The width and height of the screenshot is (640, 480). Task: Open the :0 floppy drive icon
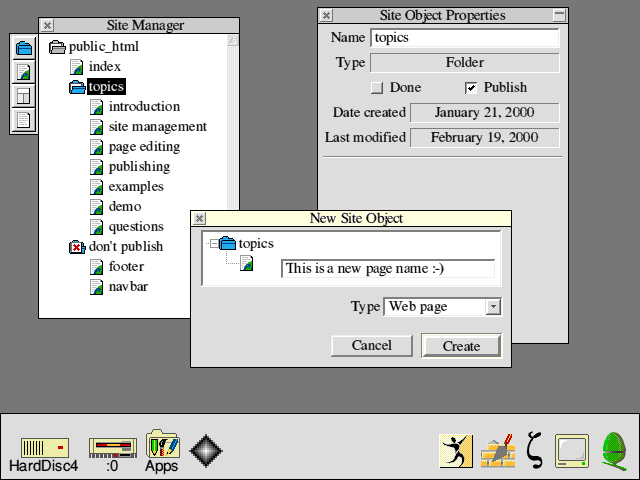tap(113, 448)
